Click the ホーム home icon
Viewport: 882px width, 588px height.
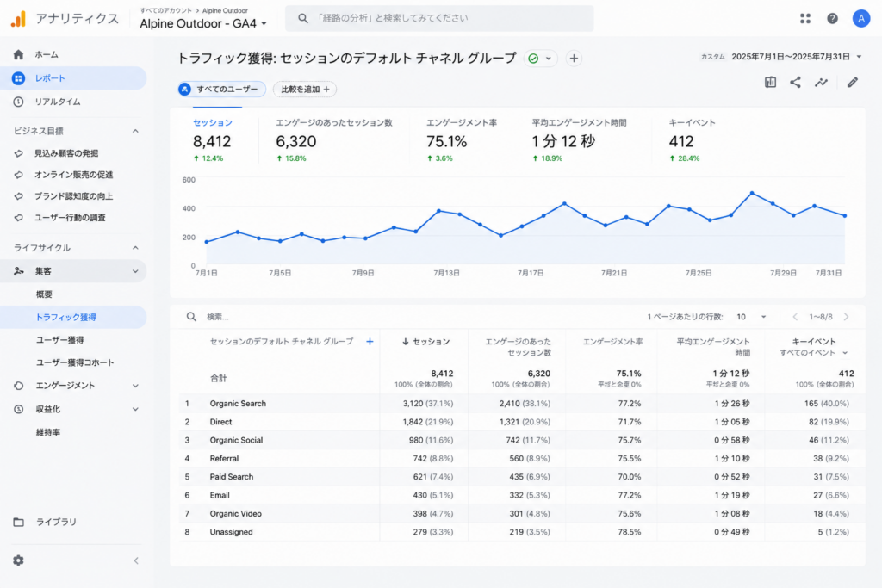[x=19, y=54]
